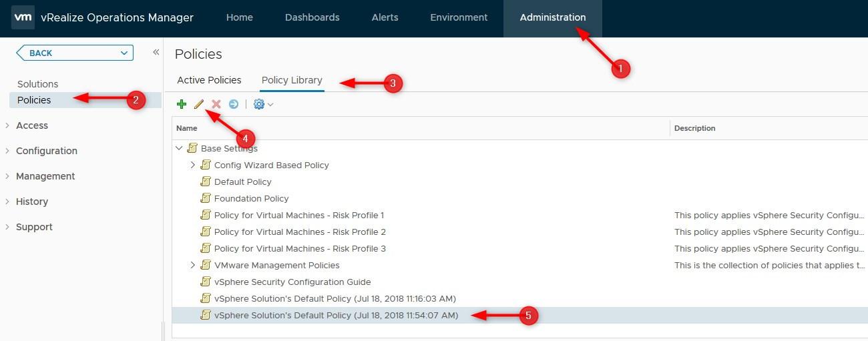Screen dimensions: 868x341
Task: Click the VMware vm logo icon
Action: coord(23,17)
